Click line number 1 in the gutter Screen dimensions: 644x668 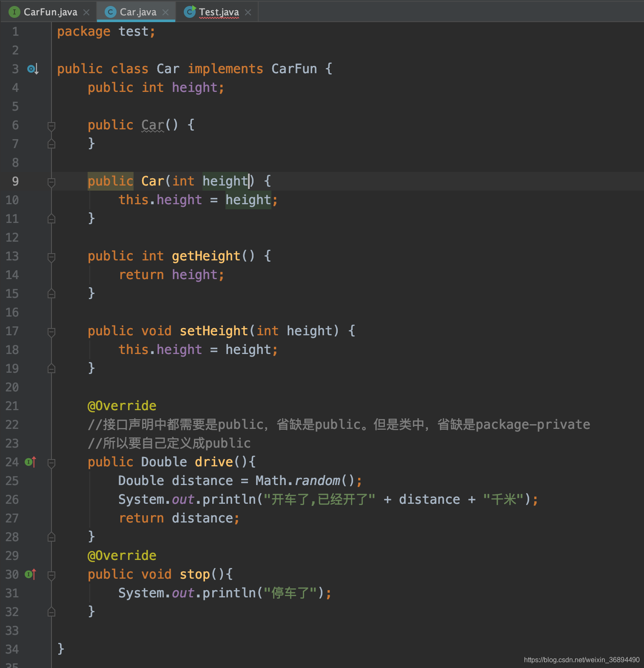pyautogui.click(x=15, y=31)
